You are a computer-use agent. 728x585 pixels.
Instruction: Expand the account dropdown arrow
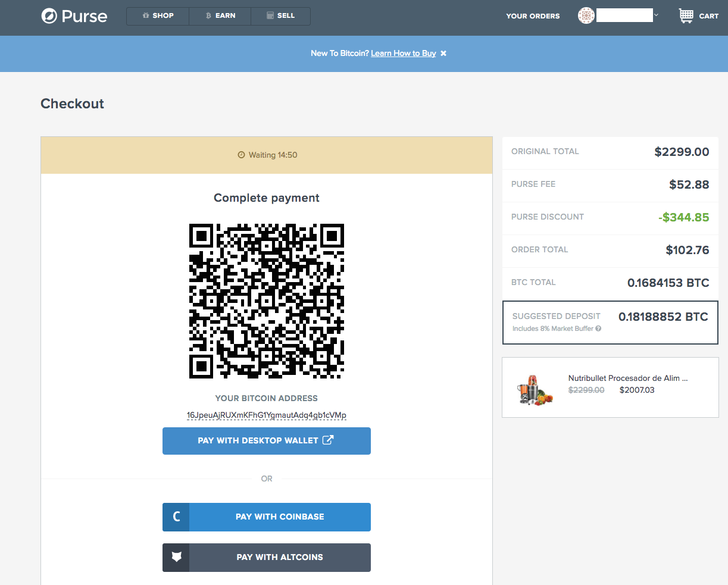click(656, 15)
